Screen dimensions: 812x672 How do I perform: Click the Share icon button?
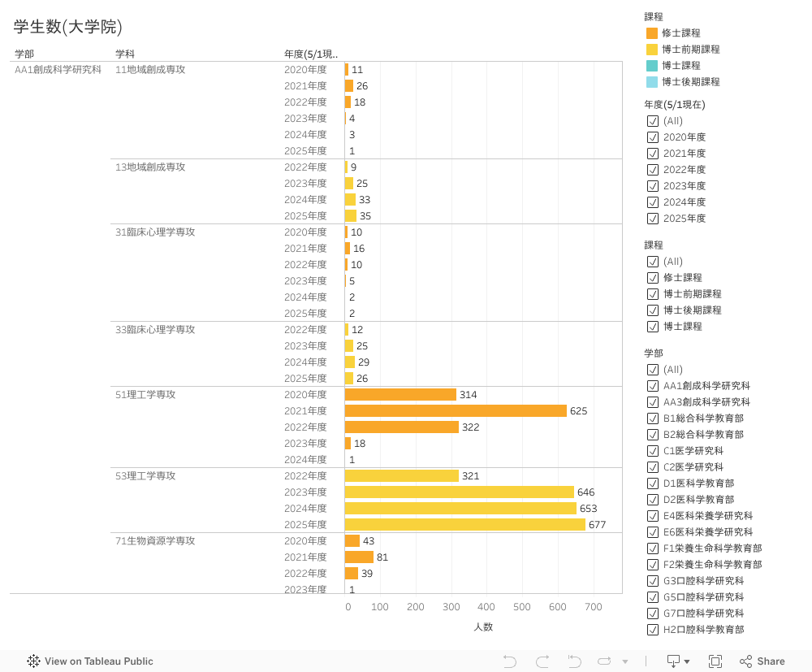pos(762,661)
